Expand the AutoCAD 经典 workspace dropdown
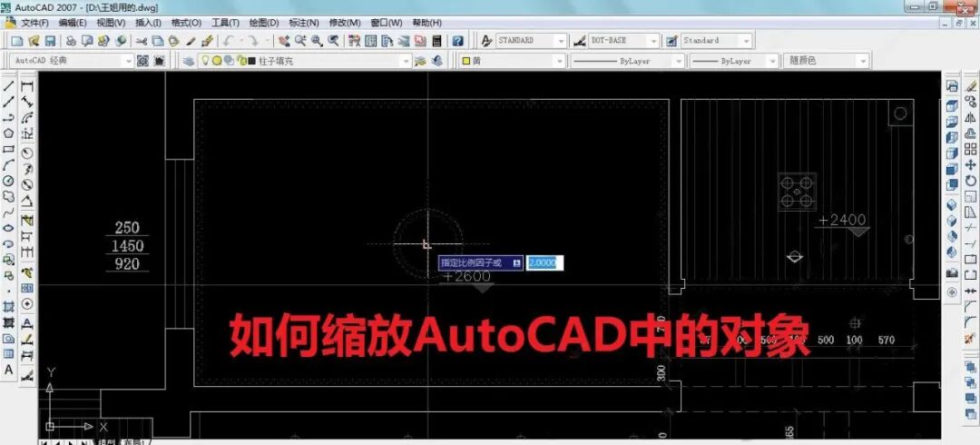This screenshot has width=980, height=445. point(129,61)
